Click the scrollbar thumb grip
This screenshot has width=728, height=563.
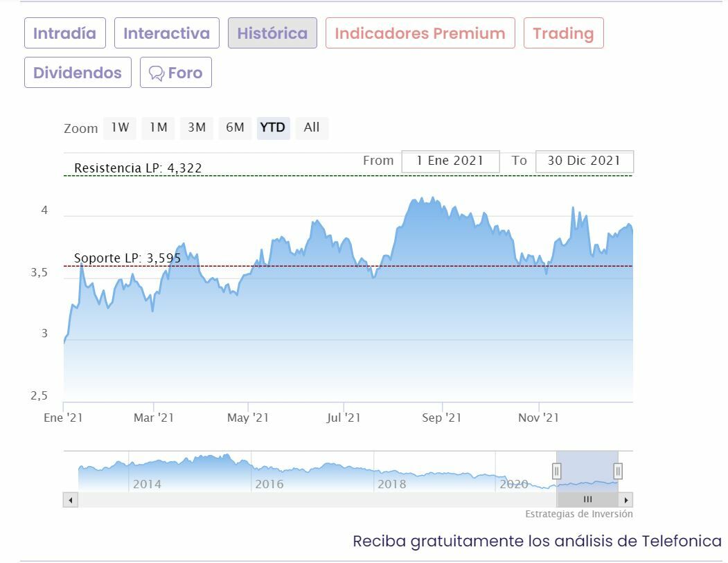click(587, 499)
